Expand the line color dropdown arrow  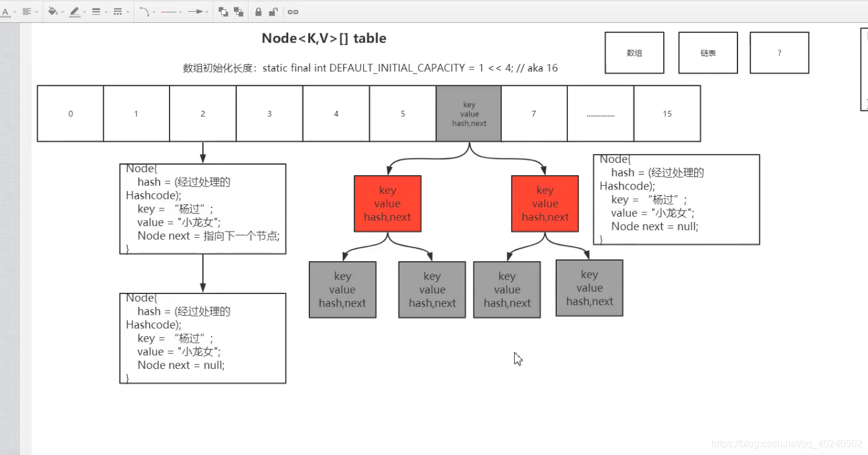coord(85,12)
